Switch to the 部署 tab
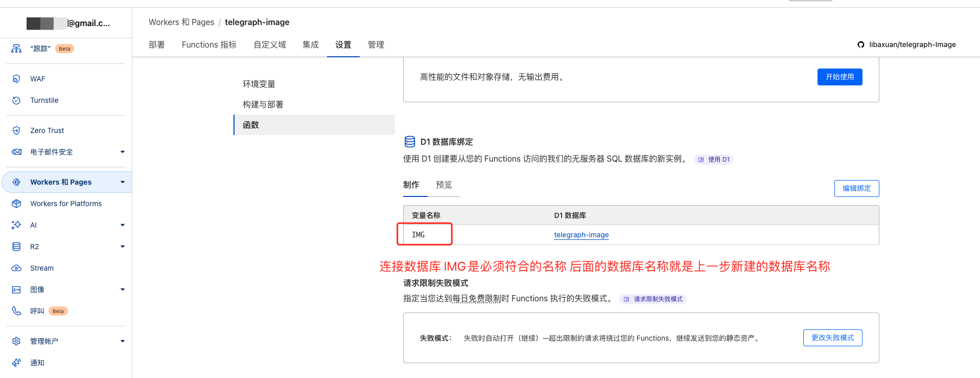980x378 pixels. pos(157,45)
